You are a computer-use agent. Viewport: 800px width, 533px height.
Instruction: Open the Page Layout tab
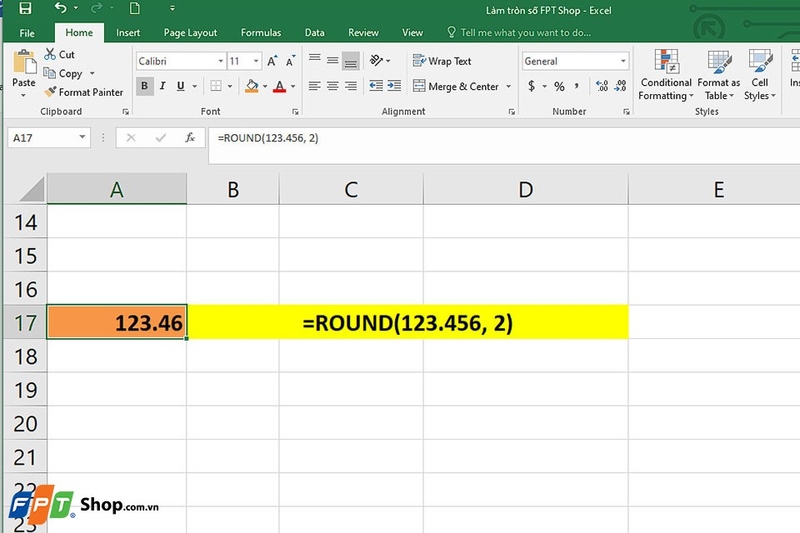coord(190,33)
